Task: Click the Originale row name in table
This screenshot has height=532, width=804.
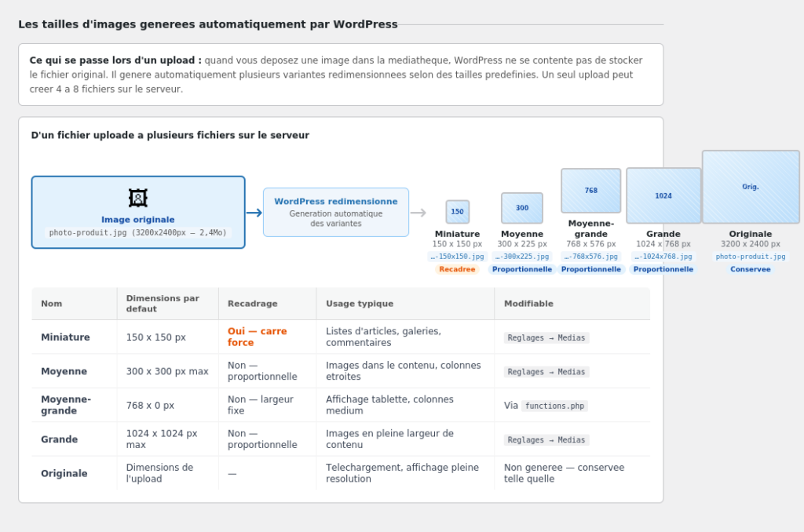Action: point(64,473)
